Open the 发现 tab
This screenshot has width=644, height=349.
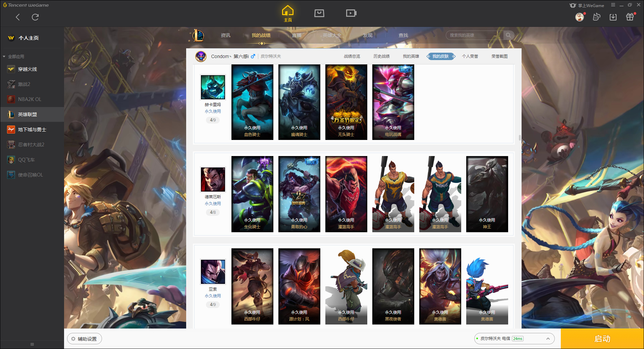(368, 35)
